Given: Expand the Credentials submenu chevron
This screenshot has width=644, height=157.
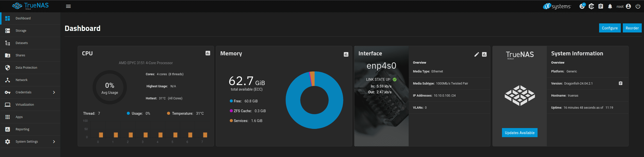Looking at the screenshot, I should click(x=54, y=92).
